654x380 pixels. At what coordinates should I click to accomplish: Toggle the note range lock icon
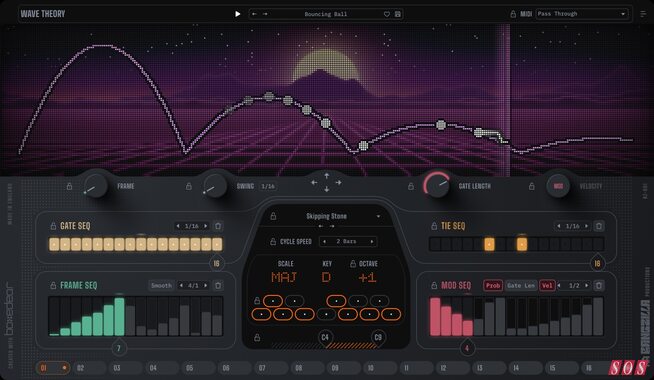[x=257, y=337]
